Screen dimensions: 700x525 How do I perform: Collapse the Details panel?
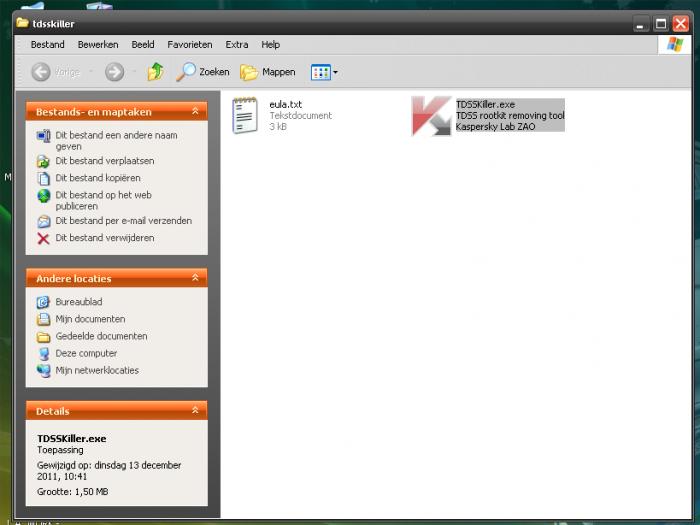tap(195, 410)
